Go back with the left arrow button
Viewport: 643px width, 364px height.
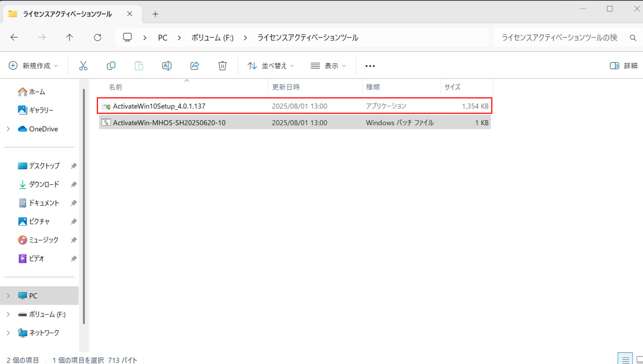[14, 38]
